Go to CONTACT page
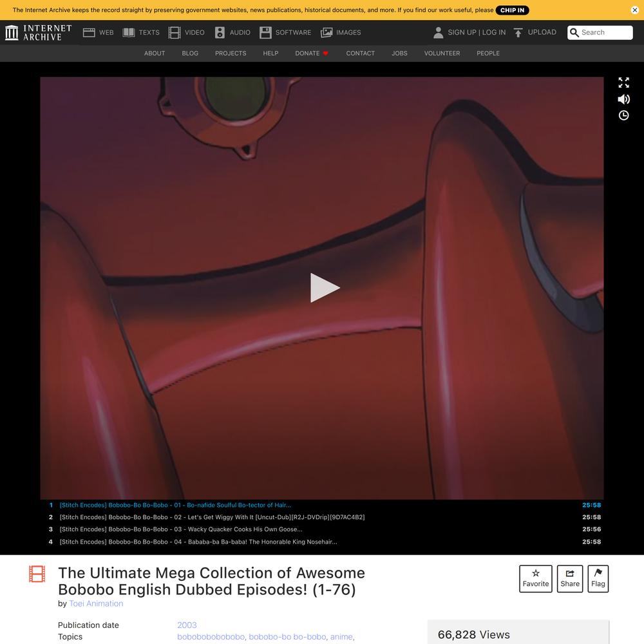 click(x=360, y=53)
